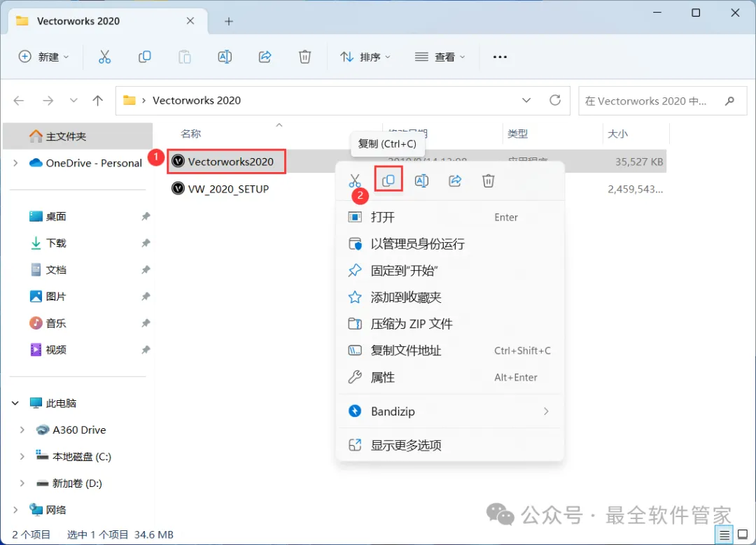
Task: Click the Delete trash icon in the top toolbar
Action: [304, 57]
